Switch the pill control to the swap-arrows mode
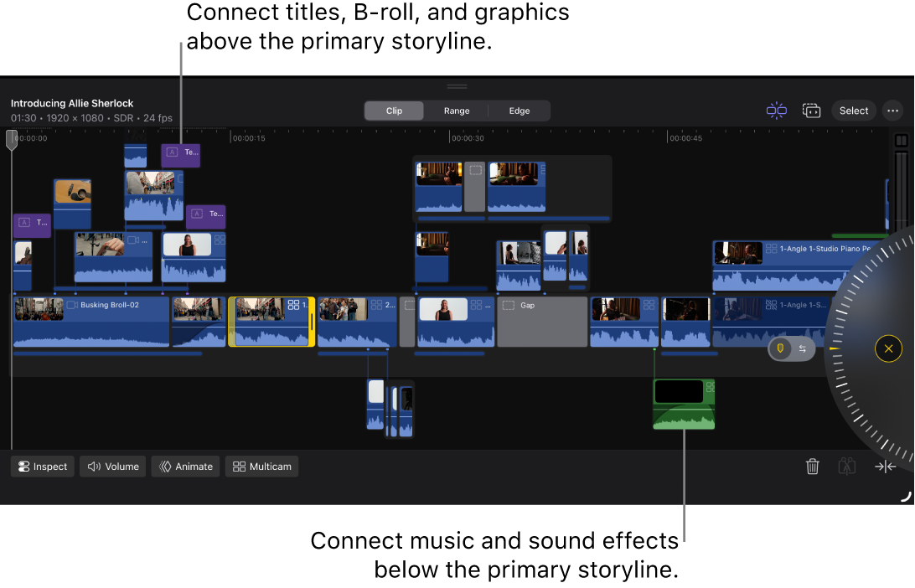Image resolution: width=915 pixels, height=588 pixels. pyautogui.click(x=803, y=348)
